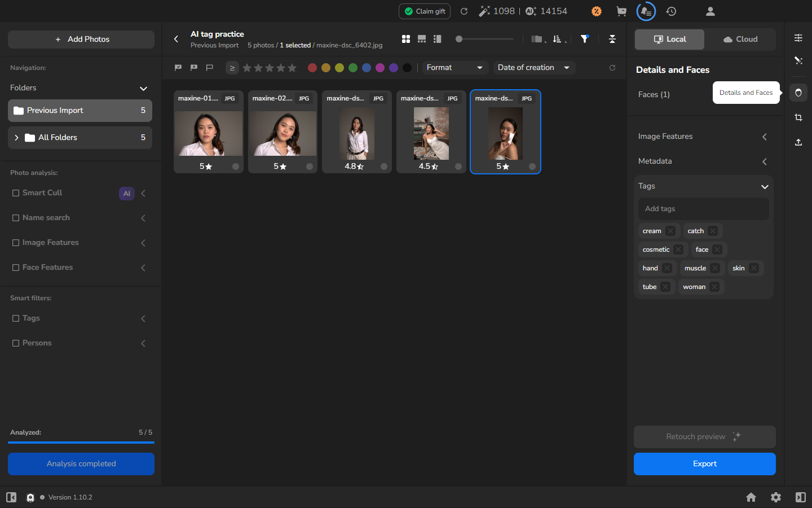Click the Add tags input field

[x=704, y=209]
